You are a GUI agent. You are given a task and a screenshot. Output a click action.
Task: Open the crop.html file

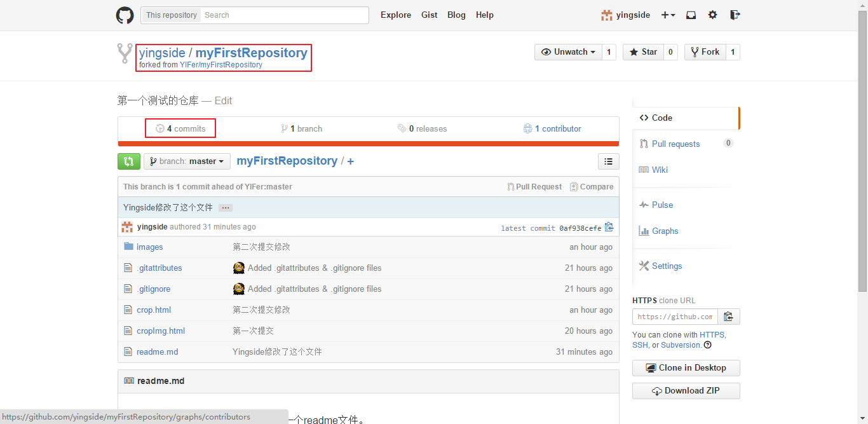(x=154, y=310)
